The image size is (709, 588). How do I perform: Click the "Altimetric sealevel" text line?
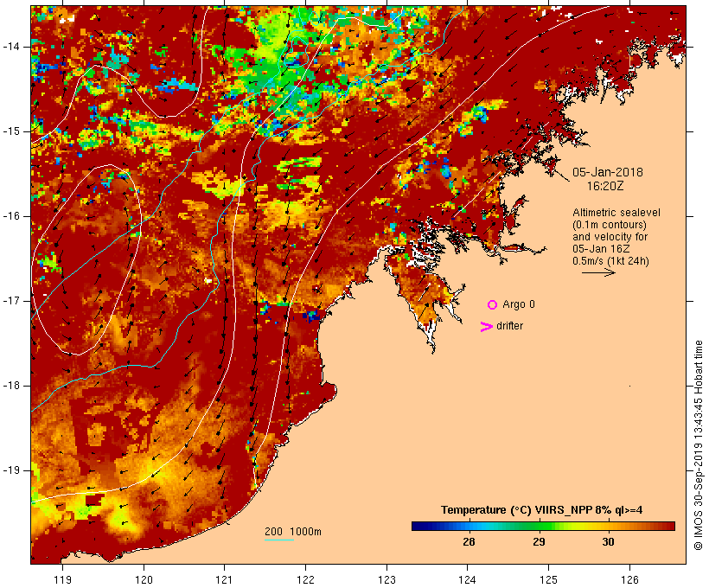(x=616, y=213)
